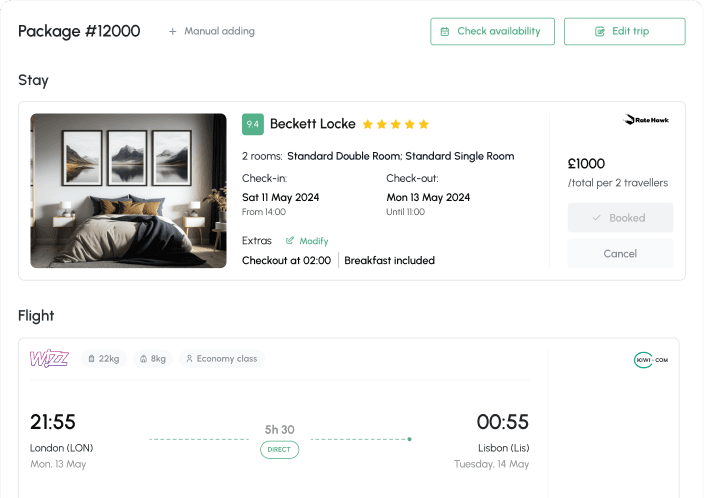The image size is (704, 498).
Task: Click the 22kg checked baggage tag
Action: click(104, 359)
